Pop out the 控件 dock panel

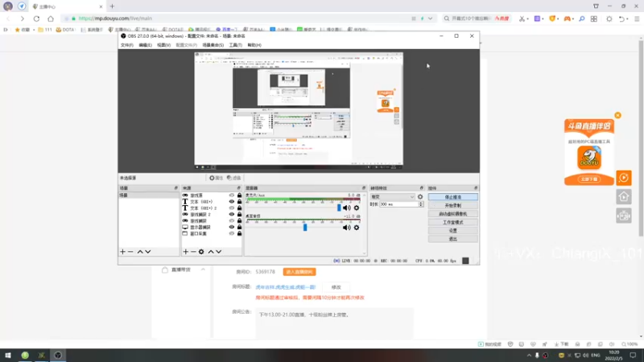[476, 188]
